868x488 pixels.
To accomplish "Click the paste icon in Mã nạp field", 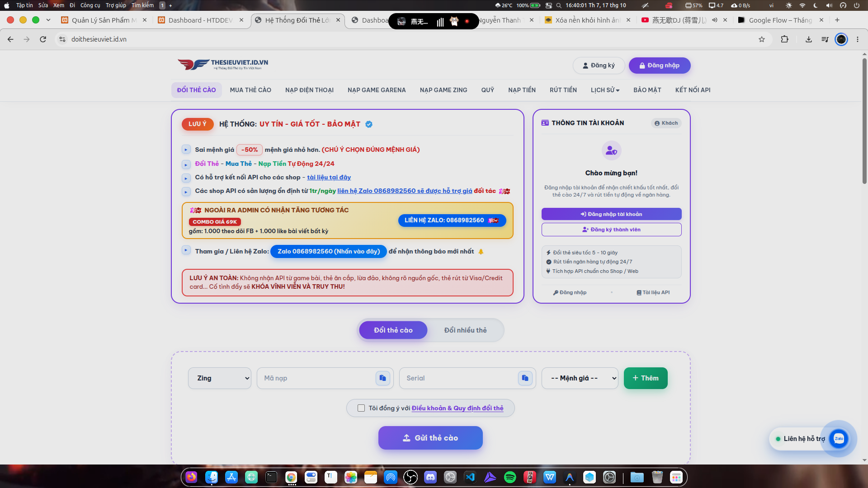I will (382, 378).
